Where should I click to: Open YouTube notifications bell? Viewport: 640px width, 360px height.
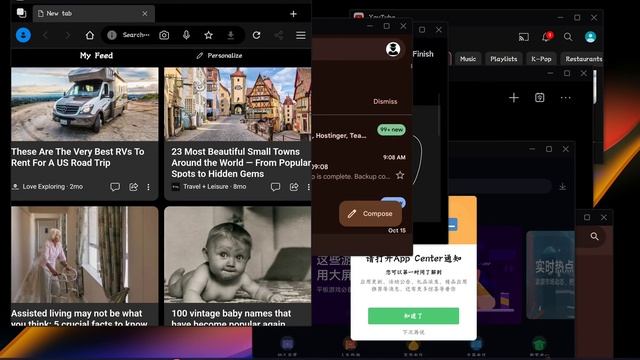pos(546,37)
